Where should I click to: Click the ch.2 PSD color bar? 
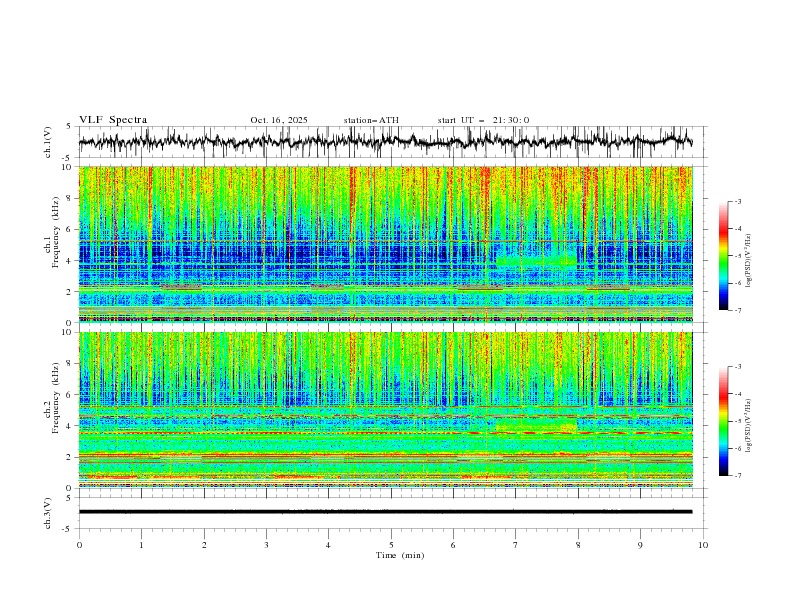click(x=723, y=421)
